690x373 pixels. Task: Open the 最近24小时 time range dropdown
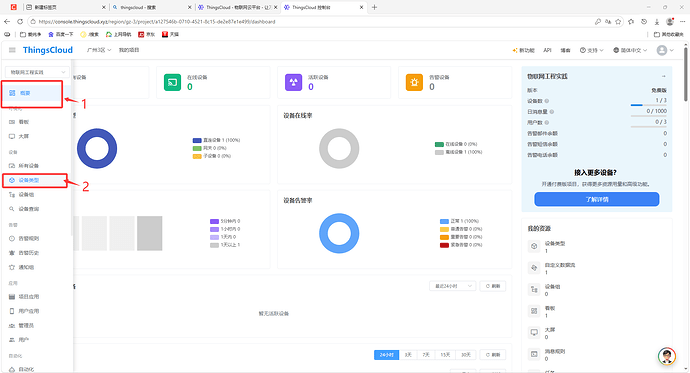(x=452, y=286)
